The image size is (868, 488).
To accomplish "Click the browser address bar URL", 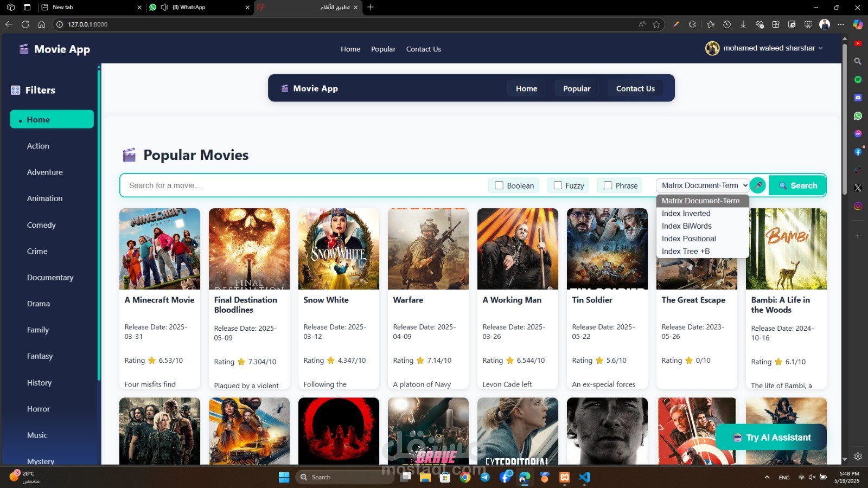I will coord(87,24).
